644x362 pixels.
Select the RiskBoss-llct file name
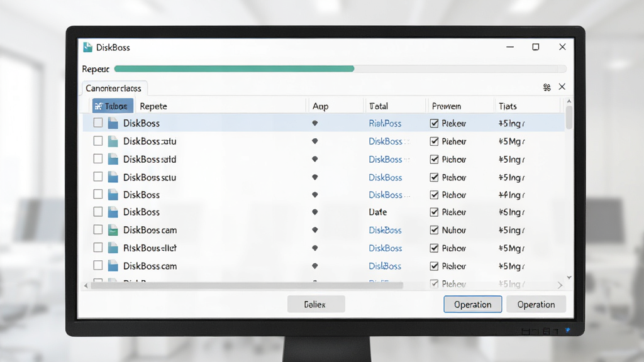click(150, 248)
